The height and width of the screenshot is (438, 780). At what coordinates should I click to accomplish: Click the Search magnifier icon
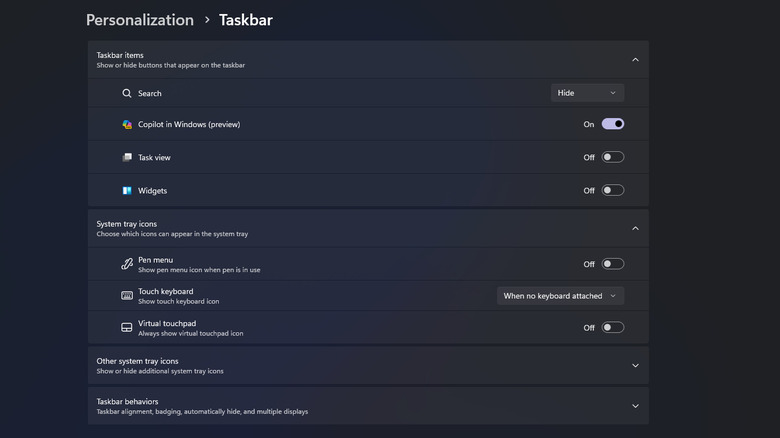127,93
